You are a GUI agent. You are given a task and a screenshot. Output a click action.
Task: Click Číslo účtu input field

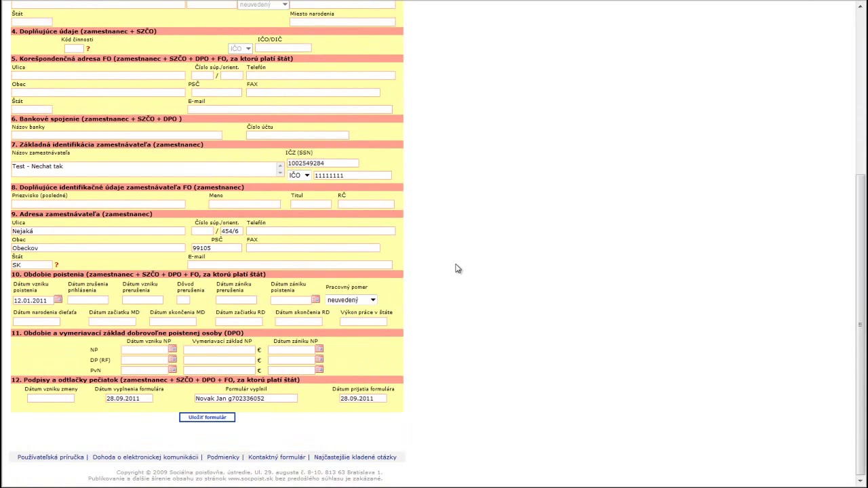click(x=298, y=136)
